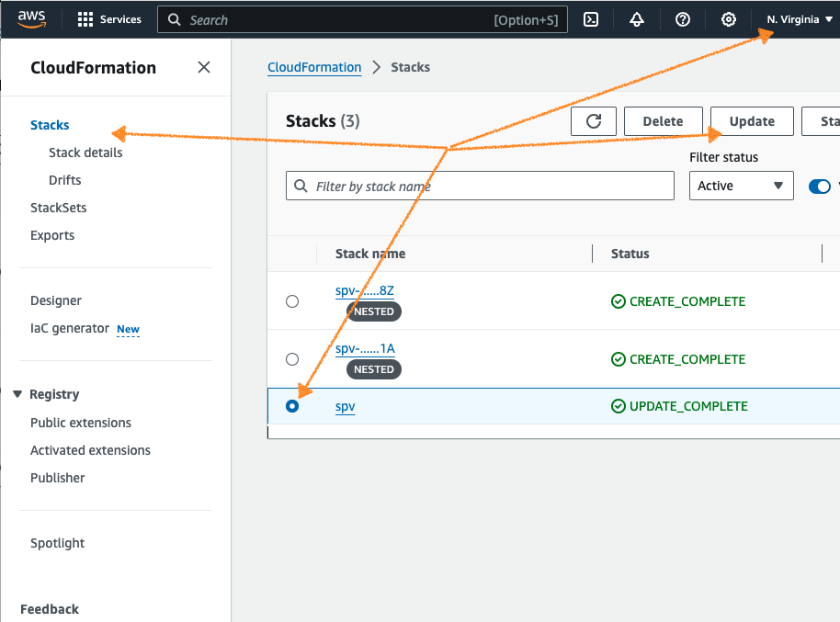Click the UPDATE_COMPLETE status of spv

click(679, 406)
